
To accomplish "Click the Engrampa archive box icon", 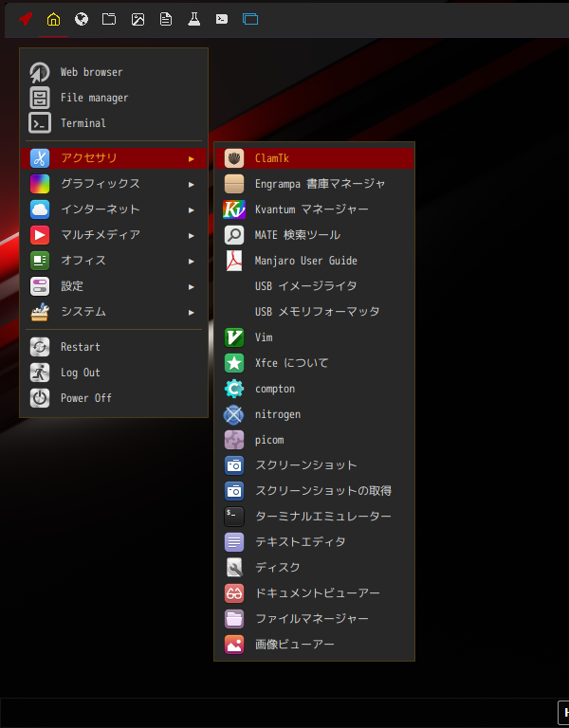I will pyautogui.click(x=234, y=184).
